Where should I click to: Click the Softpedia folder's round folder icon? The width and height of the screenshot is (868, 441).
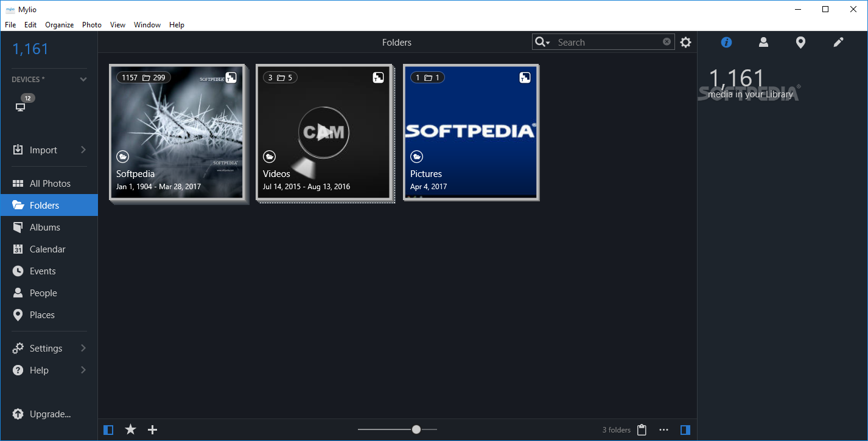[x=122, y=157]
